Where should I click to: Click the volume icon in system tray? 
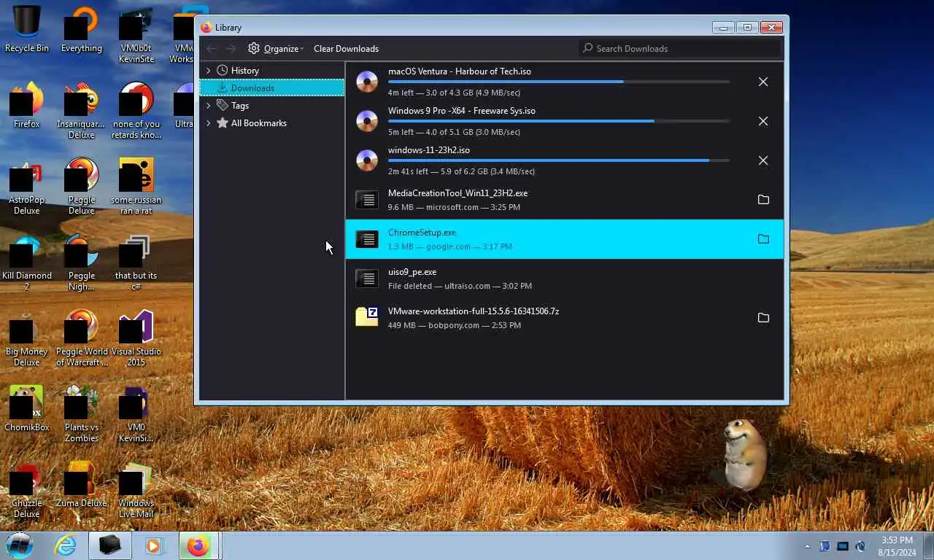860,546
